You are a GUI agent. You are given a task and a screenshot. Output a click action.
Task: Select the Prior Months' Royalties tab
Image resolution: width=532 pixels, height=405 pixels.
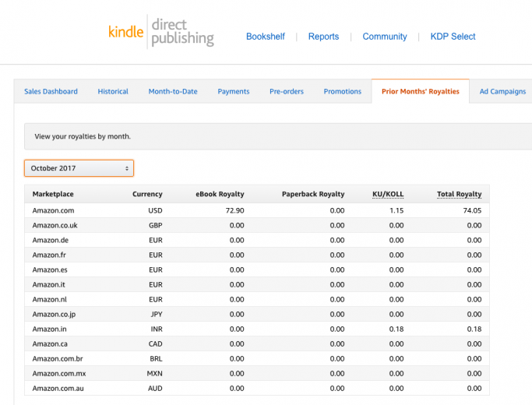click(x=421, y=91)
